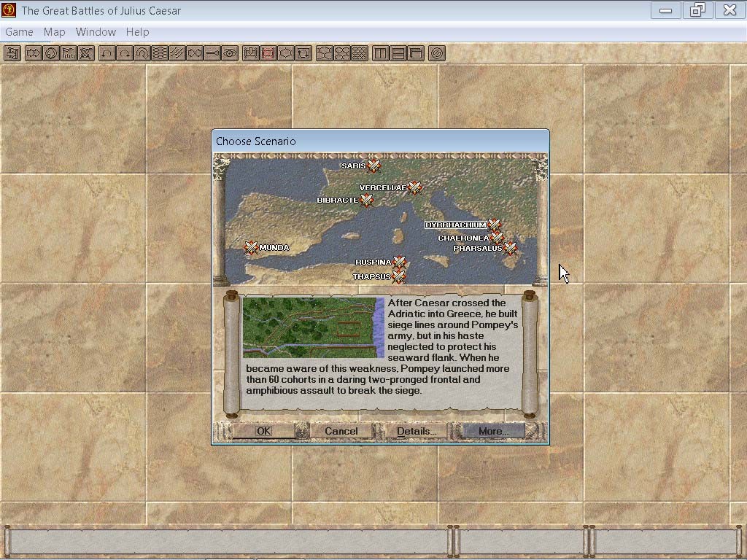Screen dimensions: 747x560
Task: Select the SABIS battle marker
Action: pos(374,166)
